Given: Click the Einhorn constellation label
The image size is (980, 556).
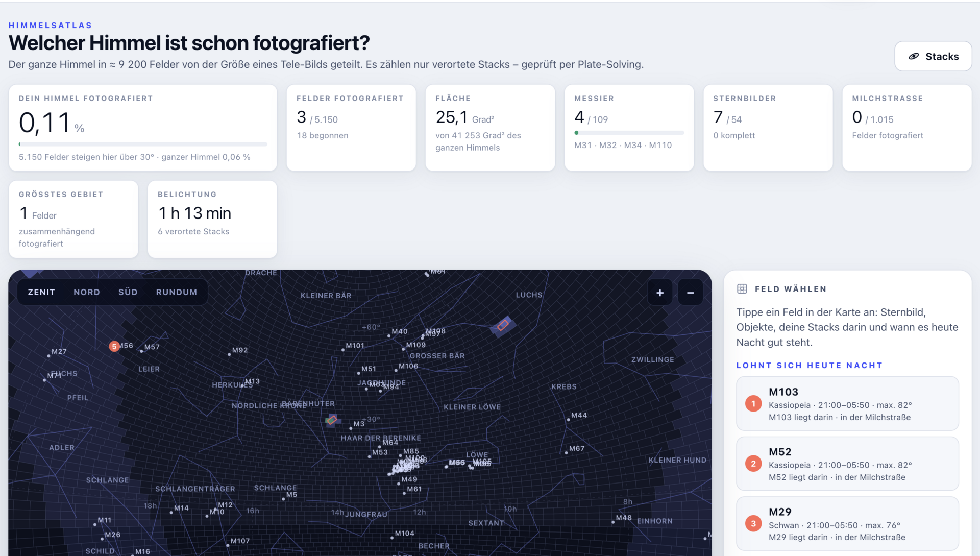Looking at the screenshot, I should pyautogui.click(x=654, y=521).
